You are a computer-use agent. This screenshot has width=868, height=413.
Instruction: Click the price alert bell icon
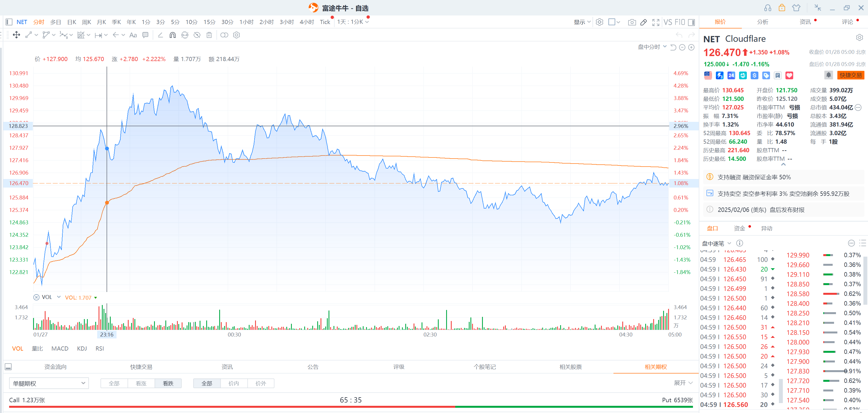point(829,75)
